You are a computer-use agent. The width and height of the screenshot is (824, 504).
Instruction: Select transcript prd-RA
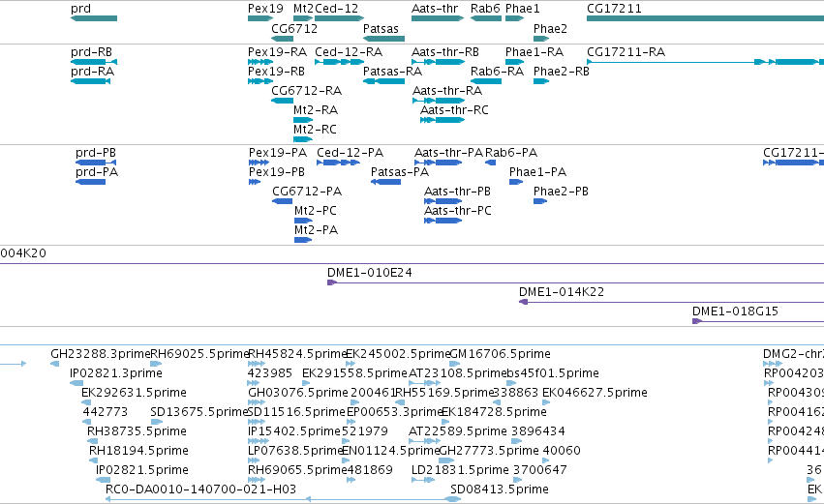(90, 81)
